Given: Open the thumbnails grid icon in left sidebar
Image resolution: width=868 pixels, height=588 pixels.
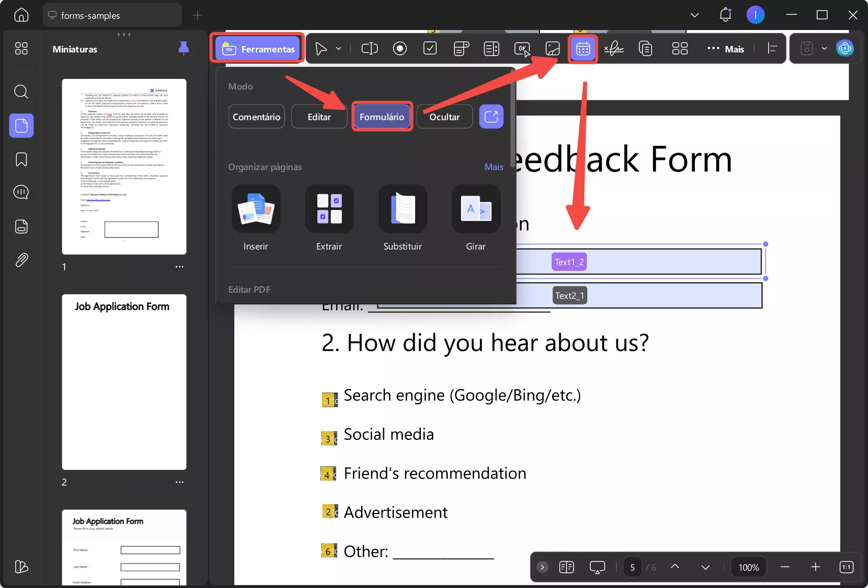Looking at the screenshot, I should point(21,48).
